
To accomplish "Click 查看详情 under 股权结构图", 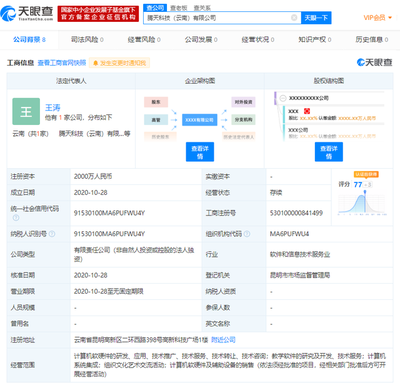I will coord(329,152).
